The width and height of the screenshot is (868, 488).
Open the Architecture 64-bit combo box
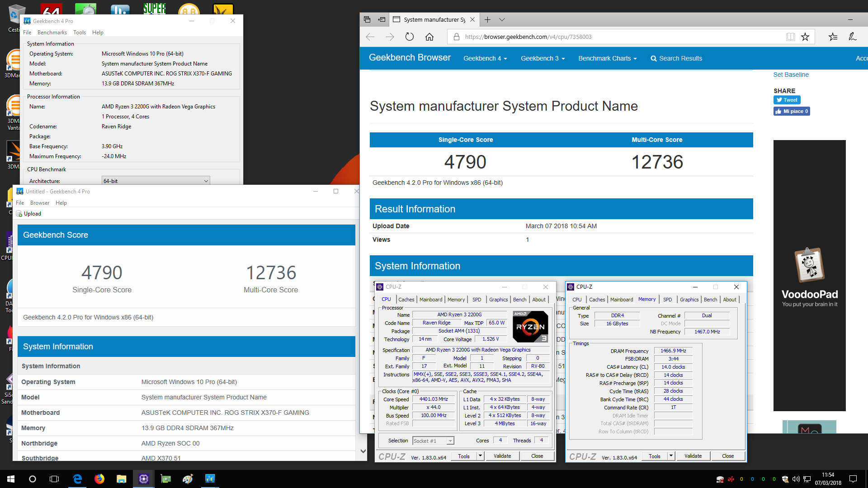click(156, 181)
